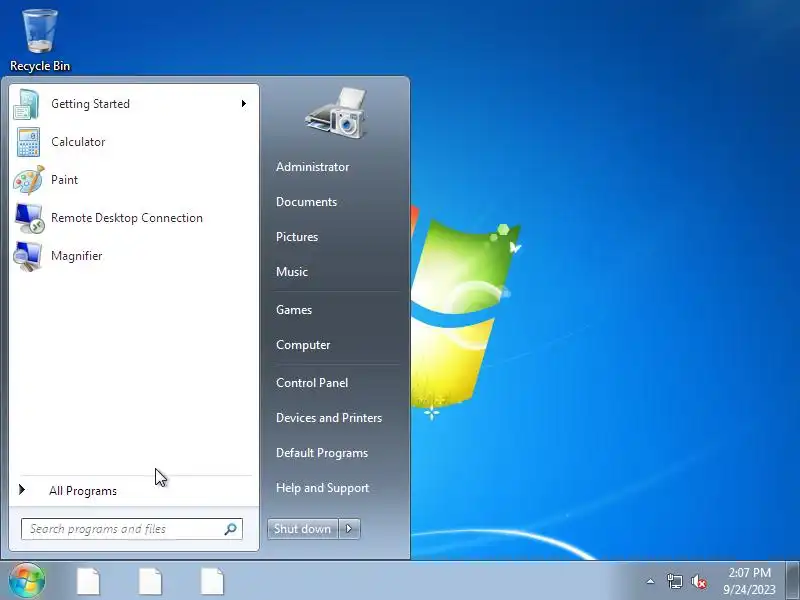Click the user account picture
Viewport: 800px width, 600px height.
[336, 113]
